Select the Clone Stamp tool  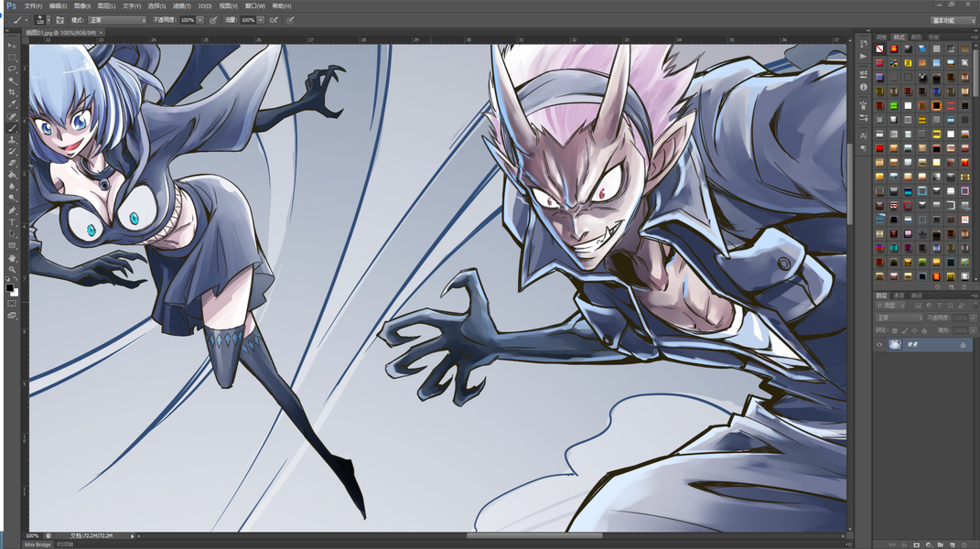(12, 140)
